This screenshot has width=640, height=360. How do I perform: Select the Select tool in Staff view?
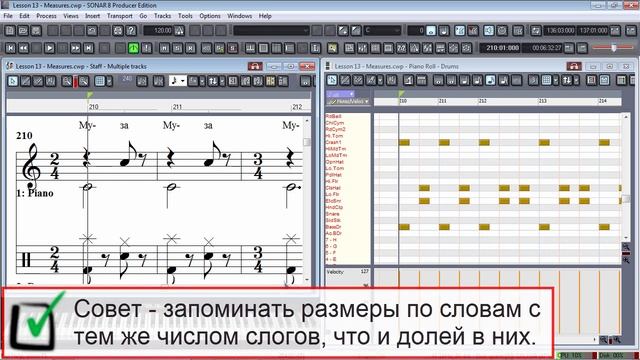coord(13,81)
